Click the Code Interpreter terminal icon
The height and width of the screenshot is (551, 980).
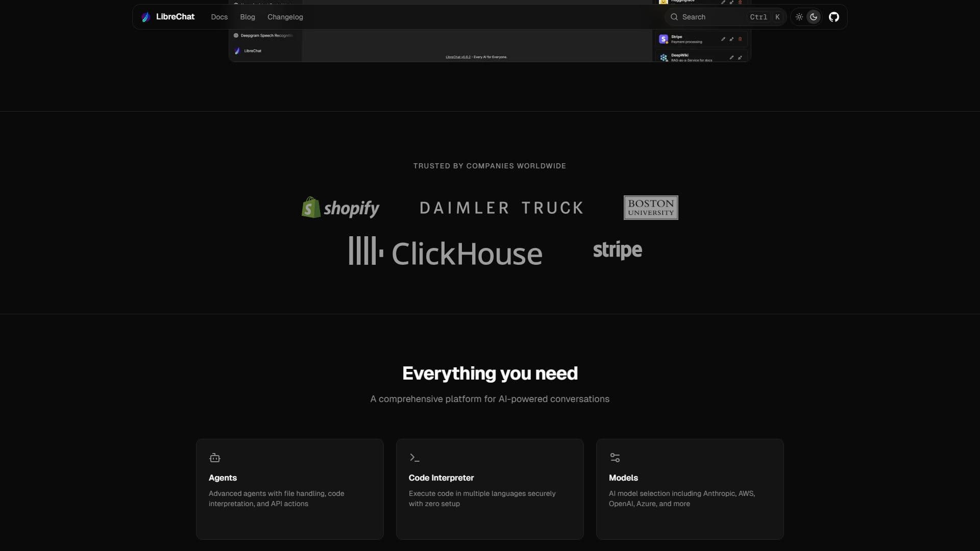pos(414,458)
